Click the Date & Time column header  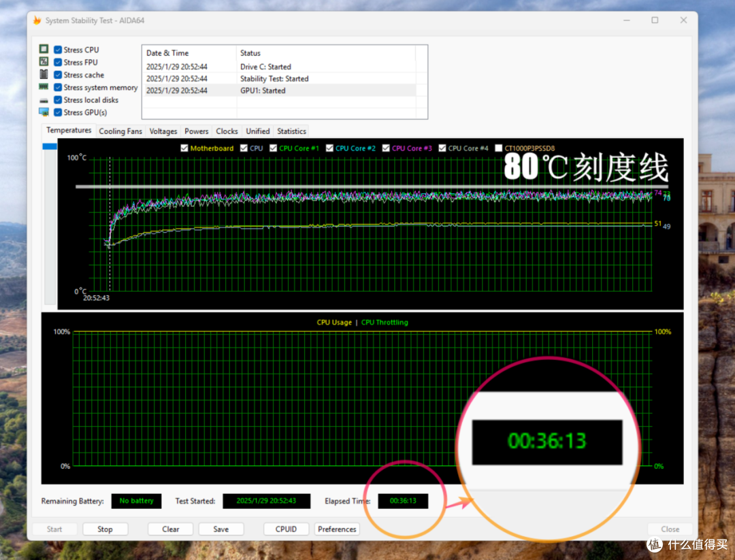pos(189,53)
